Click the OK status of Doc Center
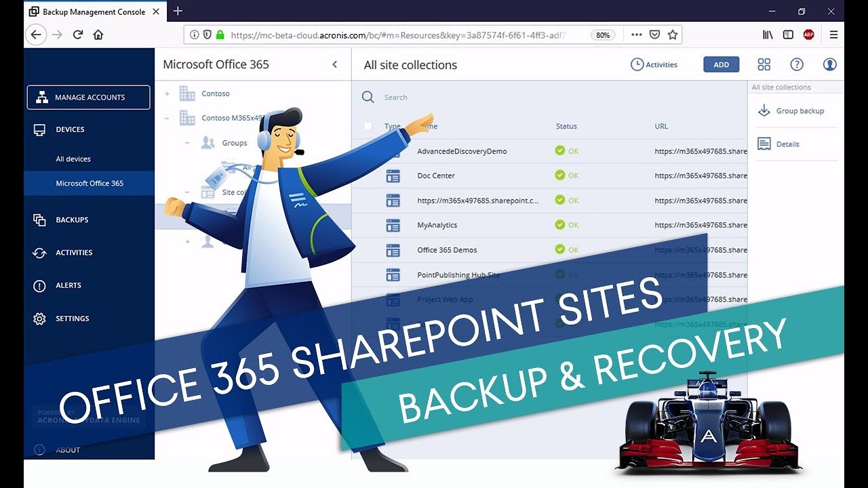The image size is (868, 488). (x=567, y=176)
